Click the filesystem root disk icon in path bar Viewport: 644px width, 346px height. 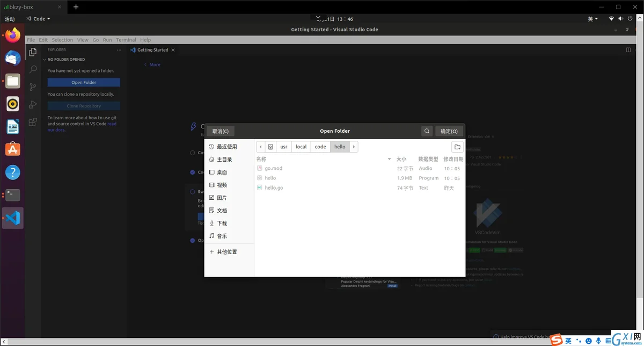pyautogui.click(x=270, y=147)
